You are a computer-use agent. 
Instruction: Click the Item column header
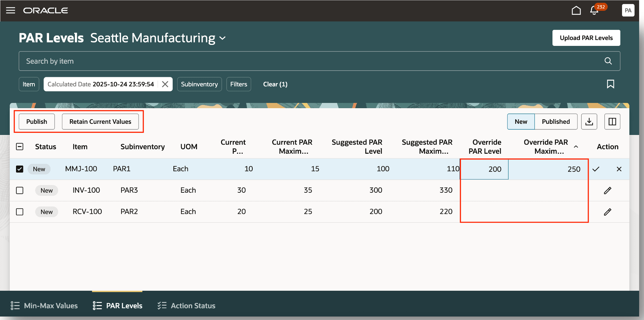(80, 147)
